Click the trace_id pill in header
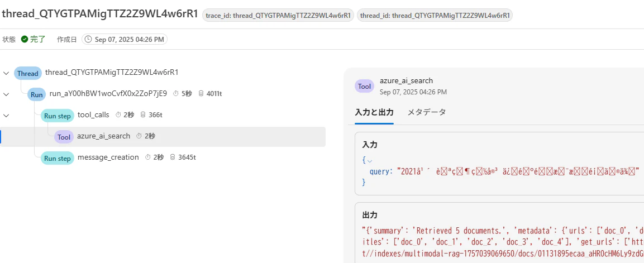 click(278, 15)
